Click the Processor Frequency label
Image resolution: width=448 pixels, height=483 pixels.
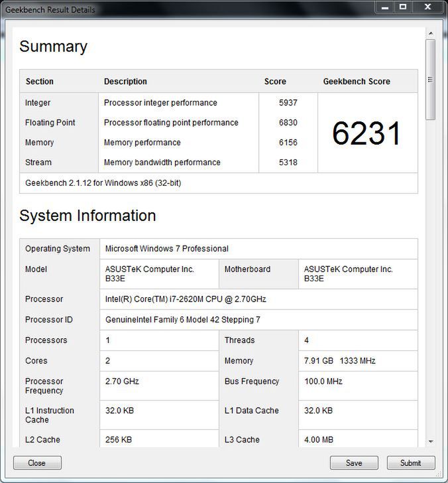pyautogui.click(x=44, y=385)
